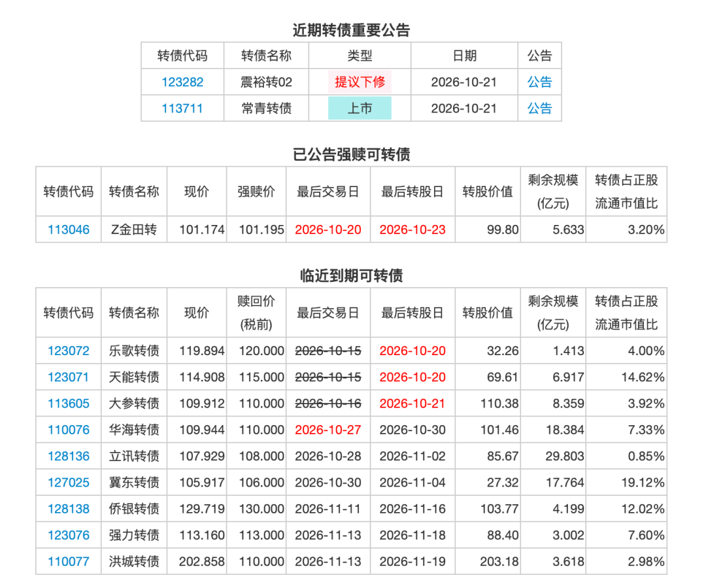Click the 近期转债重要公告 heading
Screen dimensions: 706x588
point(351,30)
